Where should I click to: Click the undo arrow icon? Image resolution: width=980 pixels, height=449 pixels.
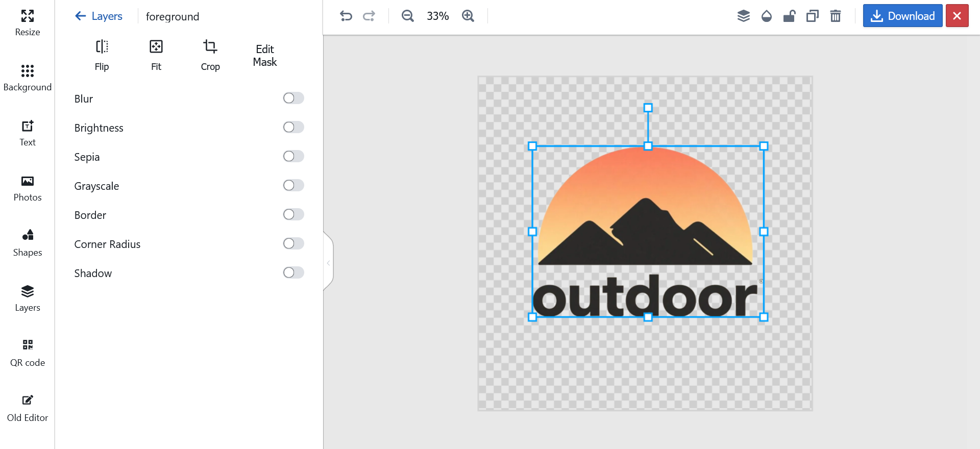point(346,16)
